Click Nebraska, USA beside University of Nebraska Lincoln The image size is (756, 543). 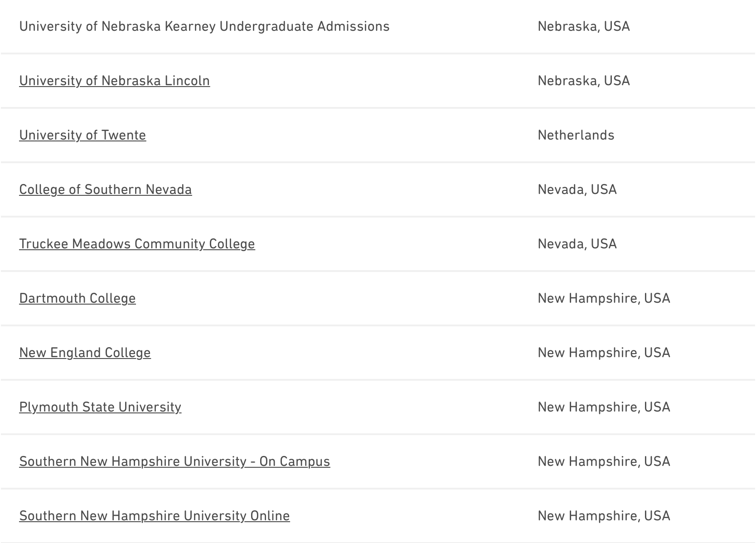(x=583, y=81)
